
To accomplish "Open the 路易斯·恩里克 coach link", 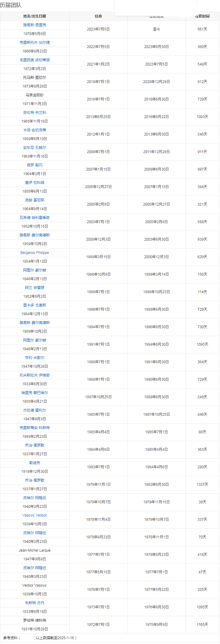I will (35, 25).
